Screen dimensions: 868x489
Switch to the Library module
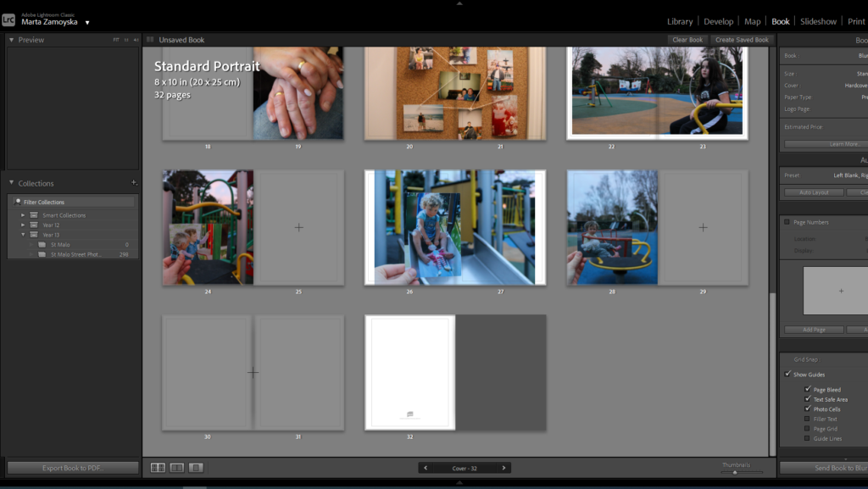pos(680,21)
